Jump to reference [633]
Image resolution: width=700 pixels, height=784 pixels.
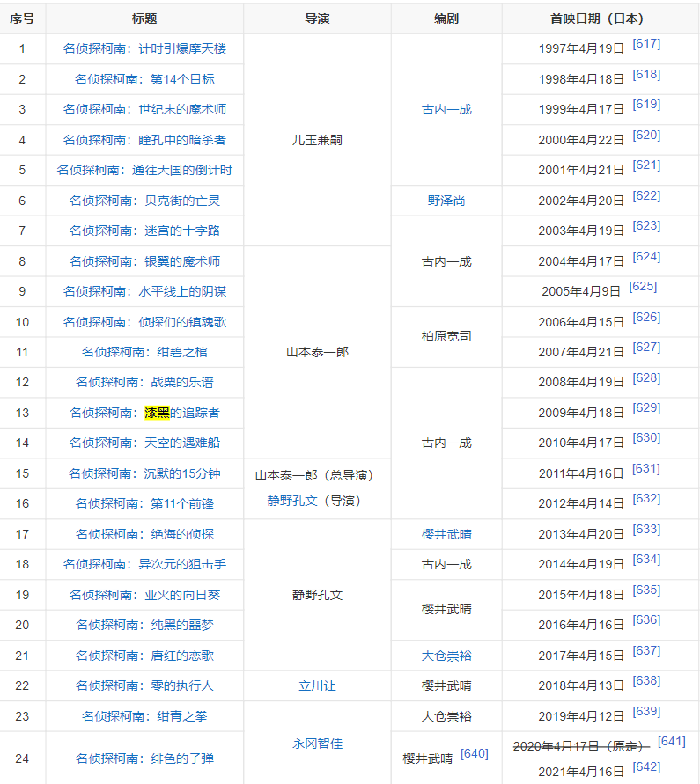click(646, 530)
